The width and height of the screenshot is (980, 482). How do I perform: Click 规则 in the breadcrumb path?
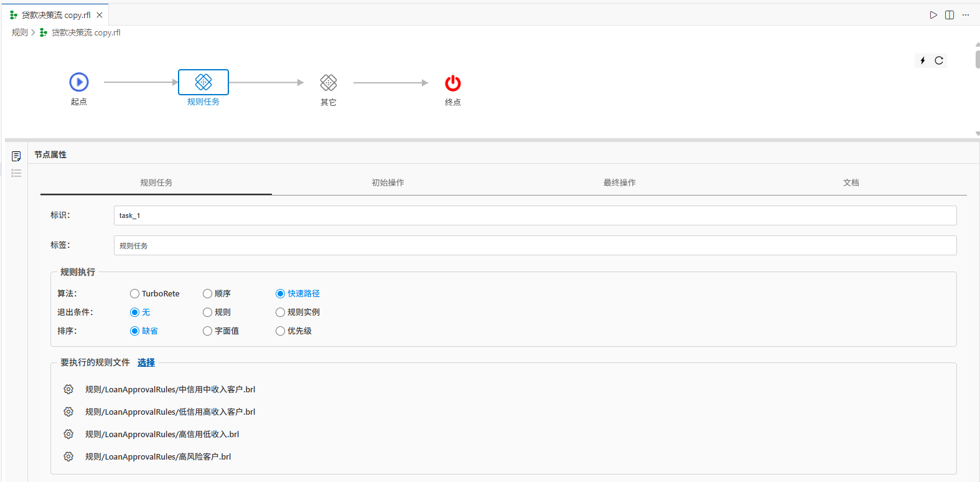point(19,32)
